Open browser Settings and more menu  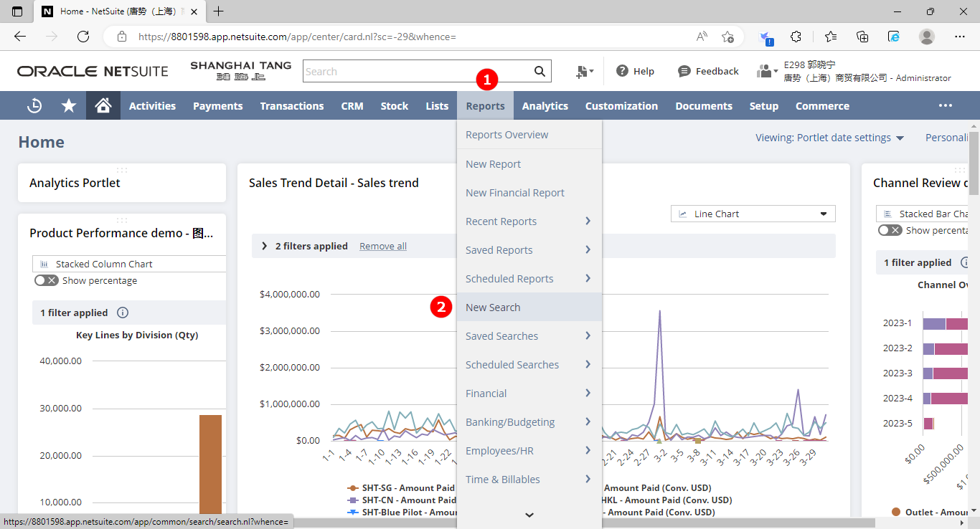click(x=960, y=37)
